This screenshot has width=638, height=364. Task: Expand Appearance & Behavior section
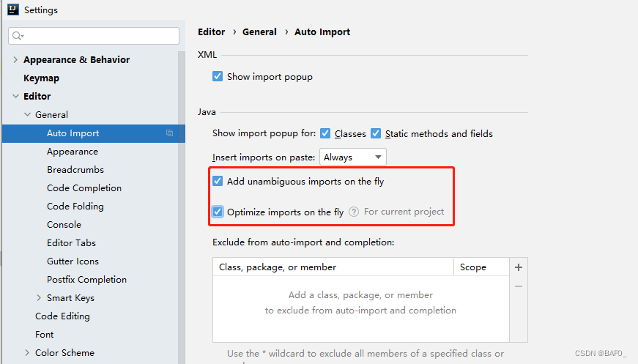(x=15, y=60)
